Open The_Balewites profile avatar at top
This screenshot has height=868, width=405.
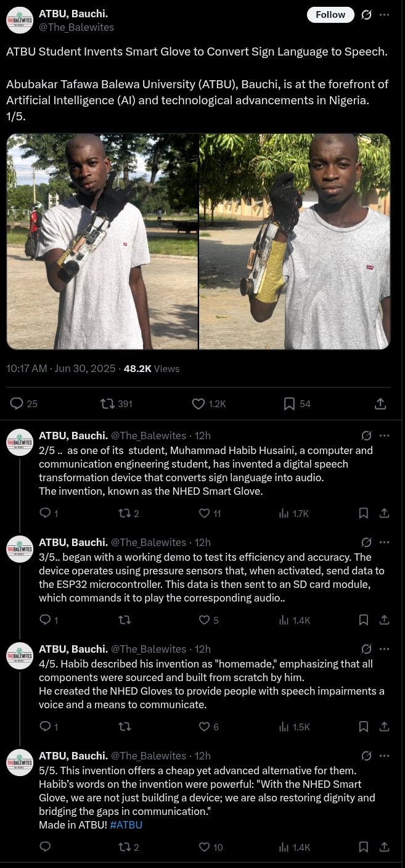[x=20, y=20]
